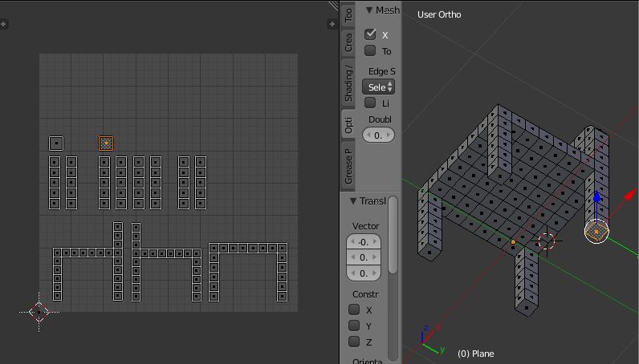639x364 pixels.
Task: Select the orange highlighted UV face
Action: 106,144
